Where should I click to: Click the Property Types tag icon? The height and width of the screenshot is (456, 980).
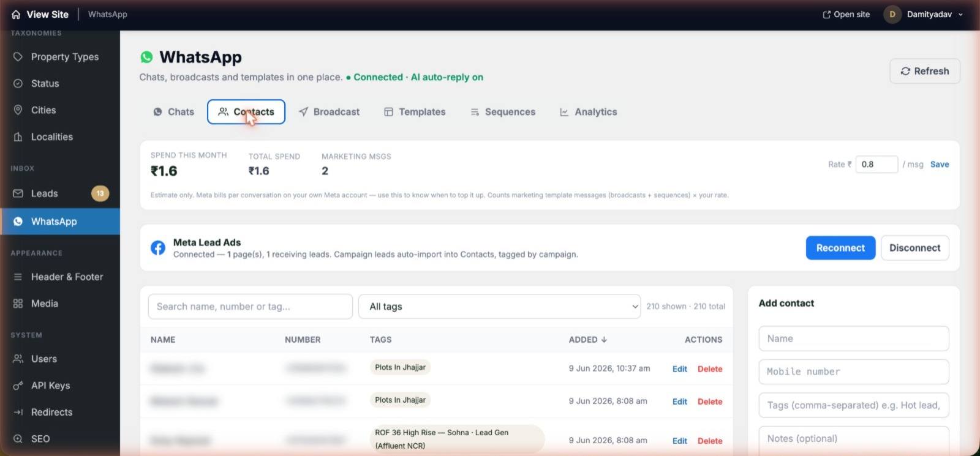pyautogui.click(x=18, y=57)
